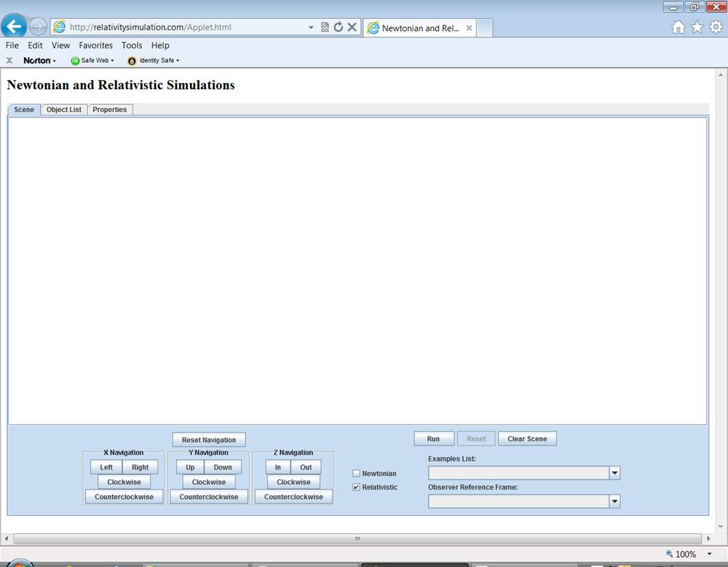Close the Norton toolbar with X
Screen dimensions: 728x567
point(10,60)
